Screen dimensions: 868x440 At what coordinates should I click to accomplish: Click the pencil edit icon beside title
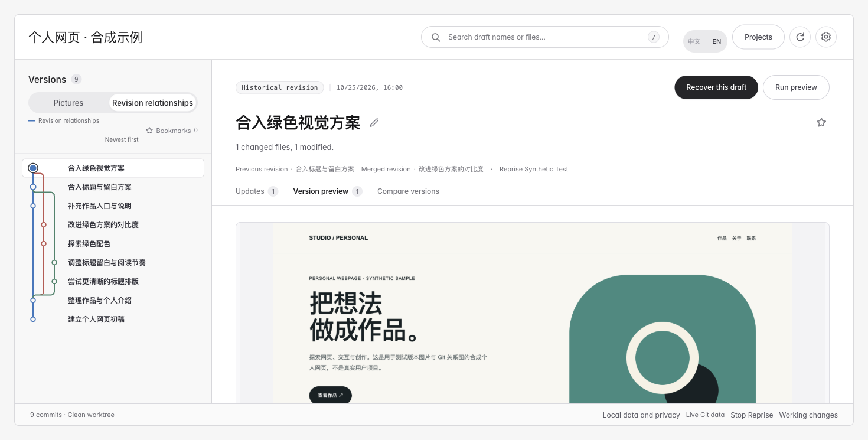click(374, 123)
